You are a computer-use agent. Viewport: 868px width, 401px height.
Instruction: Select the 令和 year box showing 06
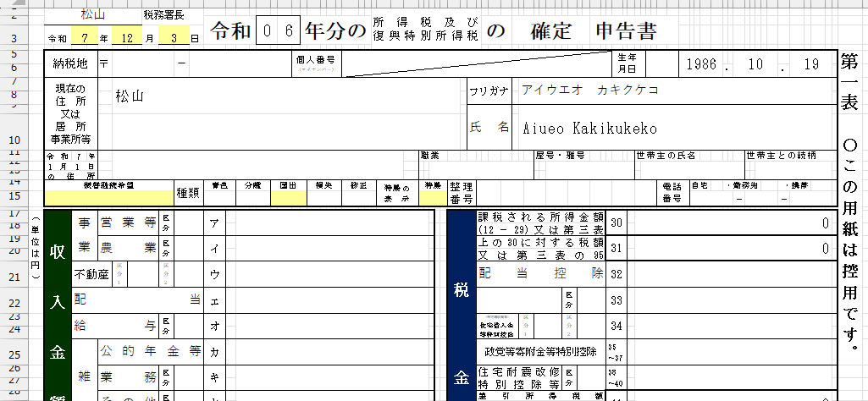(278, 32)
